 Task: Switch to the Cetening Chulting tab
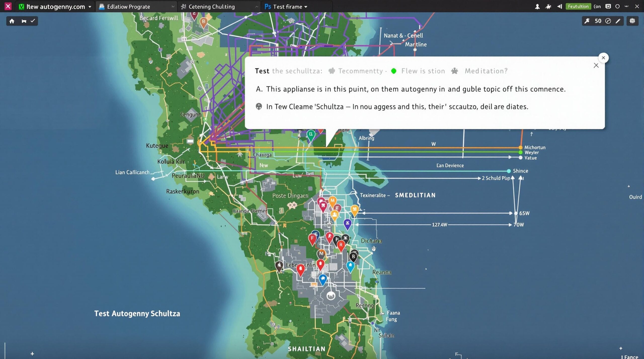click(x=211, y=7)
